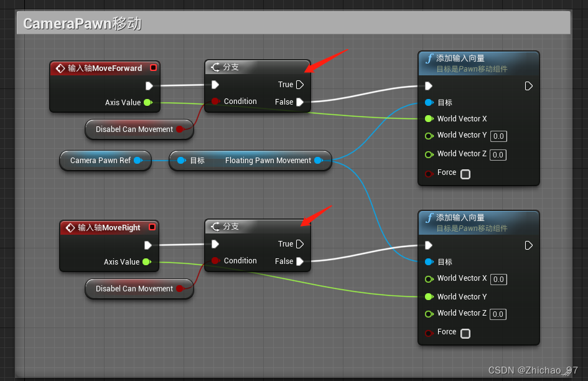Click the blue 目标 input pin on top 添加输入向量
This screenshot has width=588, height=381.
pos(427,102)
